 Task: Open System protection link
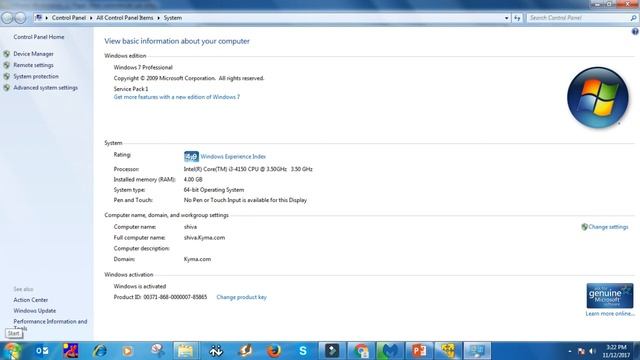click(36, 76)
